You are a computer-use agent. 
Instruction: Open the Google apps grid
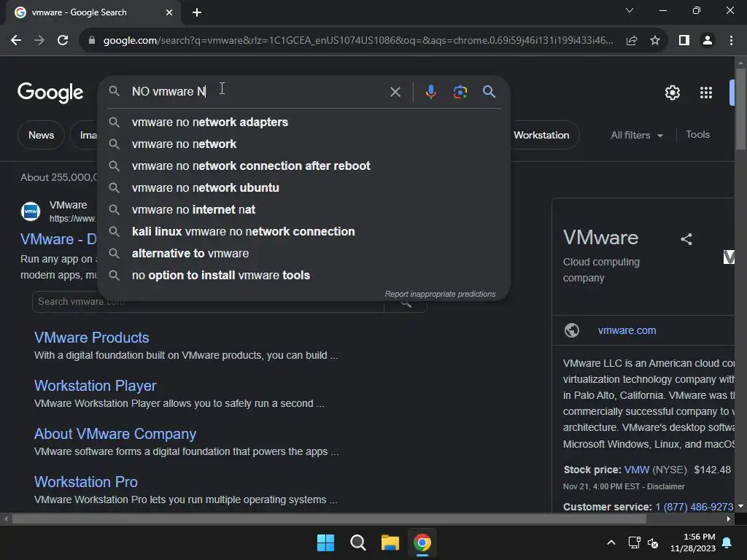point(706,93)
